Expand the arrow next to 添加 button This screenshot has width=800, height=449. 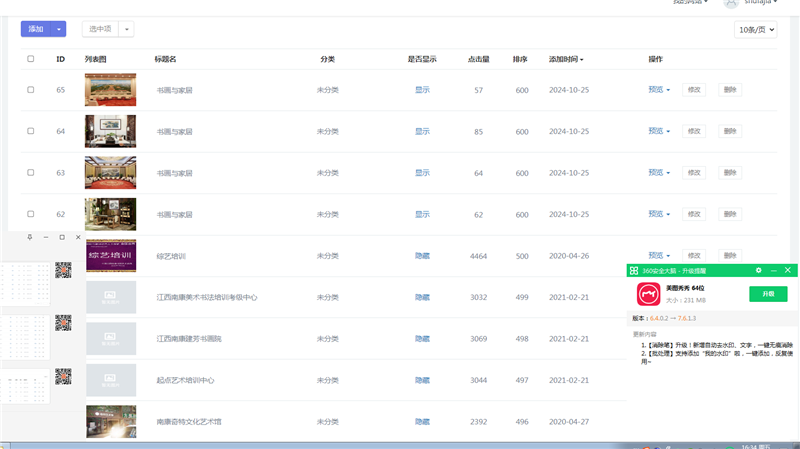tap(59, 30)
